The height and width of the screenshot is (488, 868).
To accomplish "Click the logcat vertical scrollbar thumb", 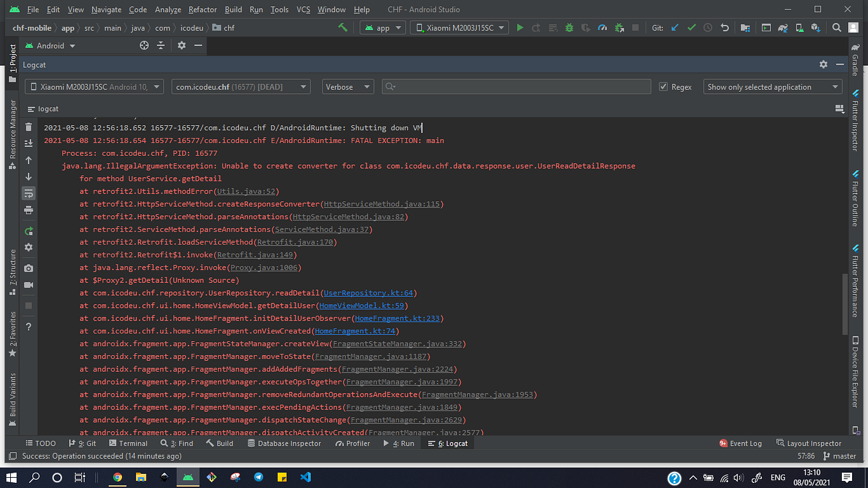I will point(845,303).
